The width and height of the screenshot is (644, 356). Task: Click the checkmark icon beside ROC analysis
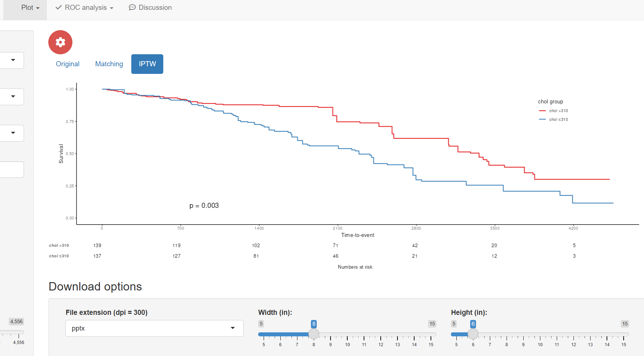(59, 8)
